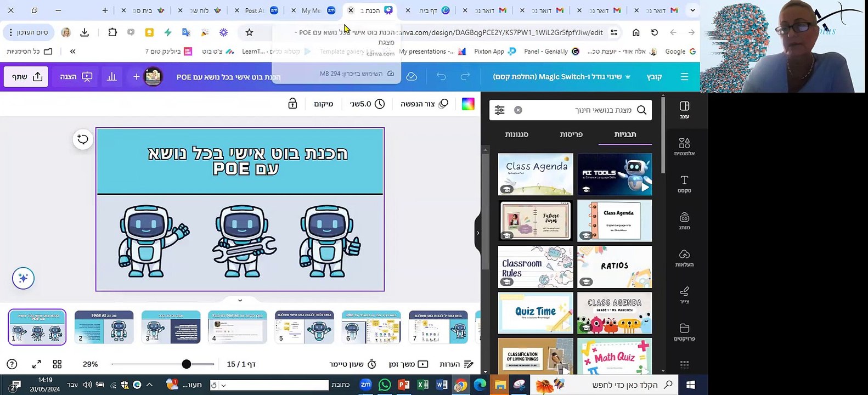Clear the template search field
Screen dimensions: 868x395
point(518,110)
